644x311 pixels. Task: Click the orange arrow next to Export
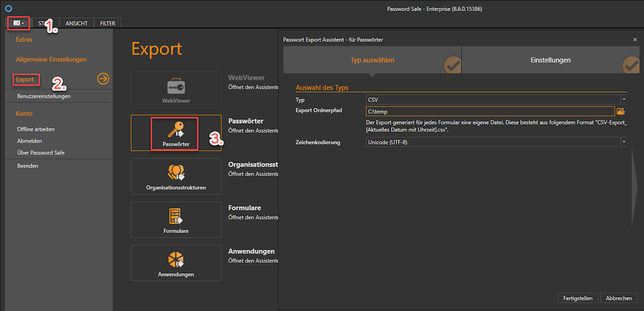[103, 79]
